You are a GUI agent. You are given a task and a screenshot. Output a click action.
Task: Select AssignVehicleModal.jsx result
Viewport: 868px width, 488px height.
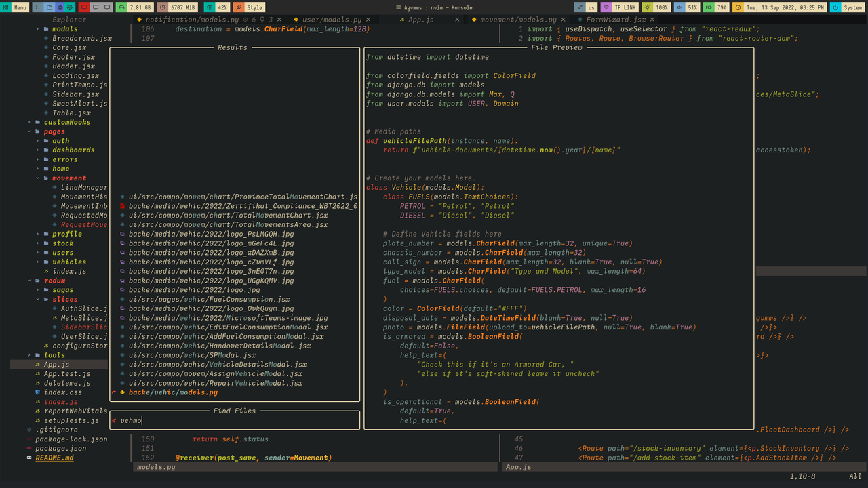[x=216, y=373]
